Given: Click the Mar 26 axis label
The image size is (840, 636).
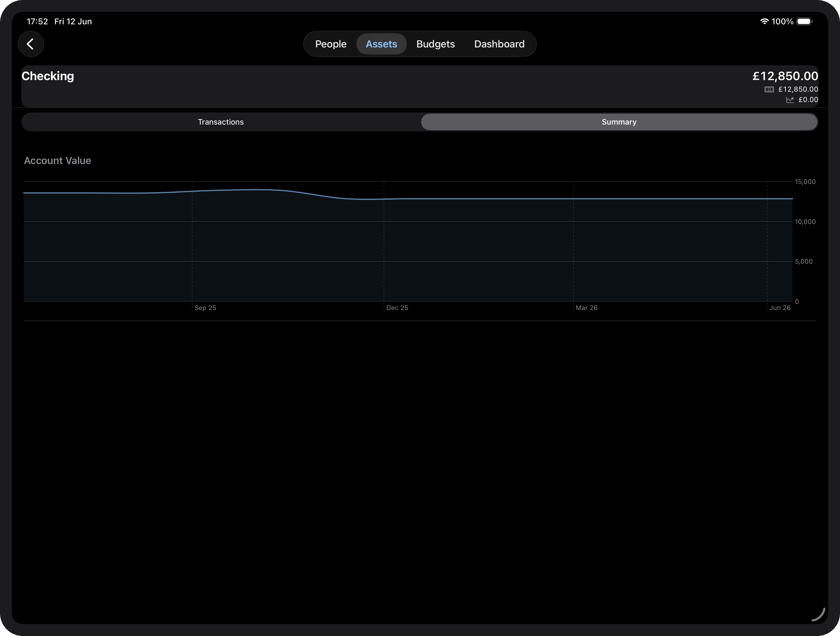Looking at the screenshot, I should (587, 308).
